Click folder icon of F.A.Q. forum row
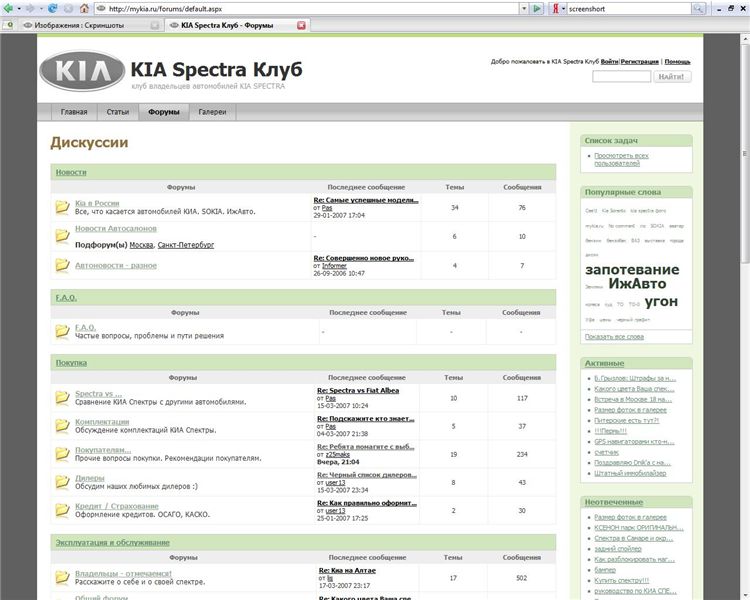Viewport: 750px width, 600px height. [62, 331]
